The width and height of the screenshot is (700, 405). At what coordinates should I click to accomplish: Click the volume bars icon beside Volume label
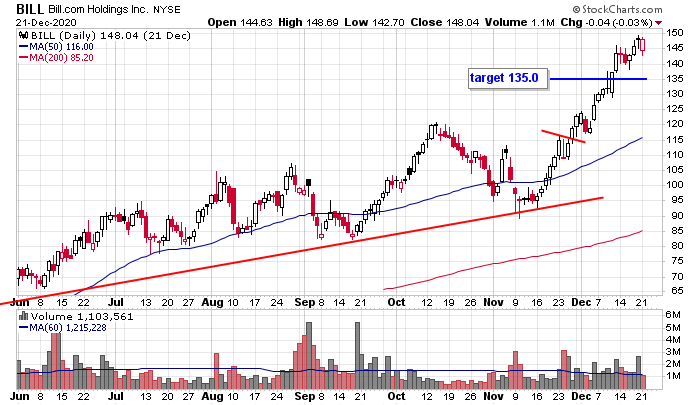click(x=24, y=317)
